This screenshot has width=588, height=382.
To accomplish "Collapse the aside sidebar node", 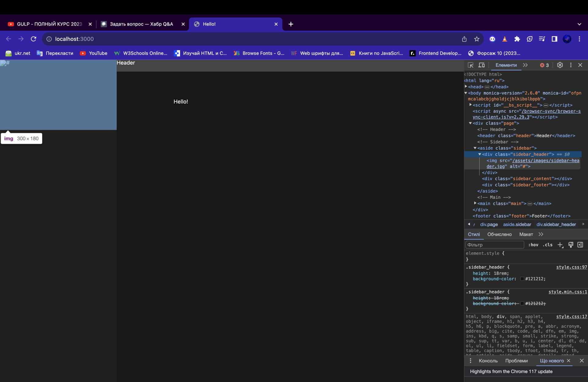I will click(x=475, y=148).
